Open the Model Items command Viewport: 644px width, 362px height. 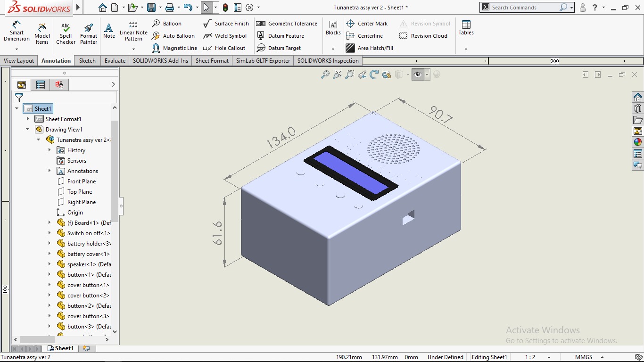tap(42, 33)
